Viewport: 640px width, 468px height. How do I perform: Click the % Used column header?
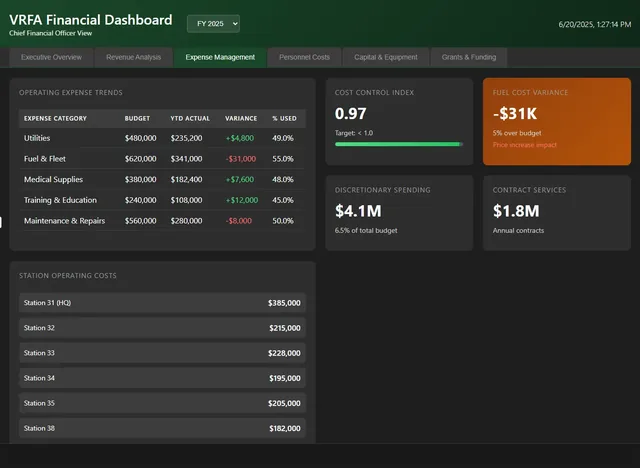pos(284,118)
